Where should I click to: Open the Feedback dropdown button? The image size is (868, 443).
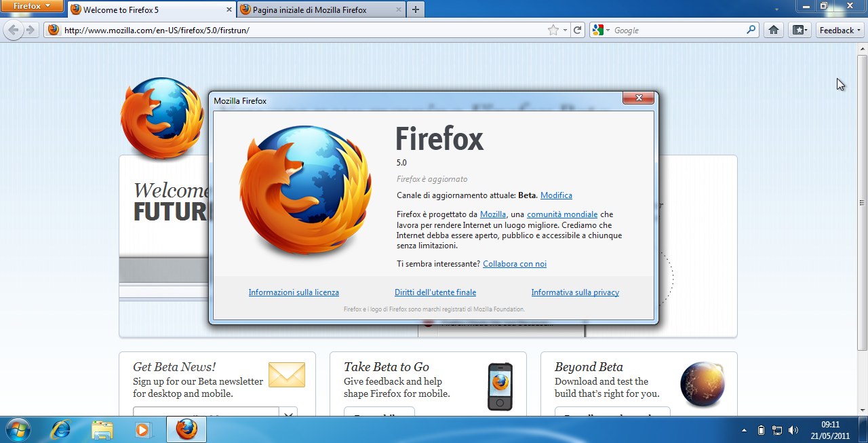point(840,30)
